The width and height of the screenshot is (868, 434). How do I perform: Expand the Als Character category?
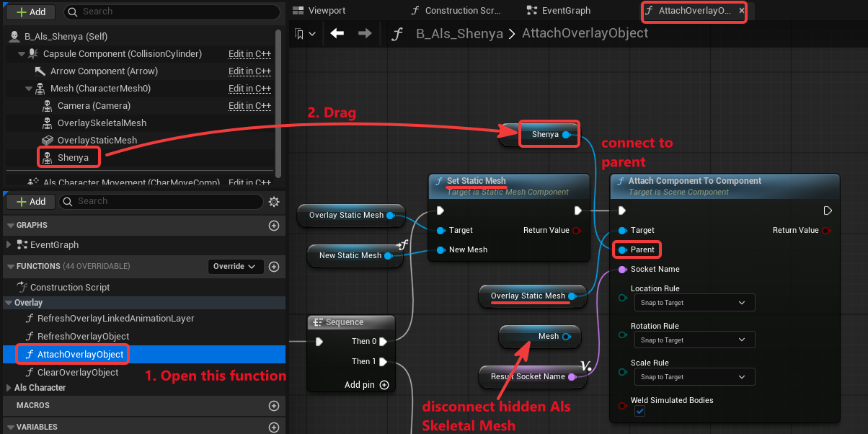pos(9,388)
